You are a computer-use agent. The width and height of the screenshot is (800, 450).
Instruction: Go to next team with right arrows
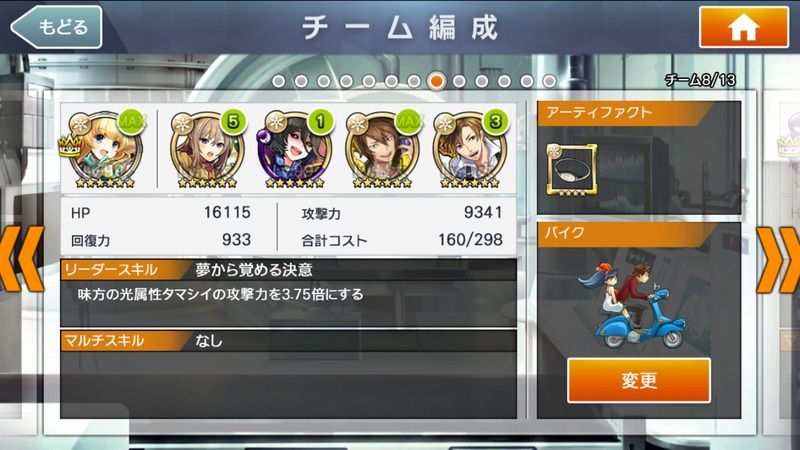point(778,259)
